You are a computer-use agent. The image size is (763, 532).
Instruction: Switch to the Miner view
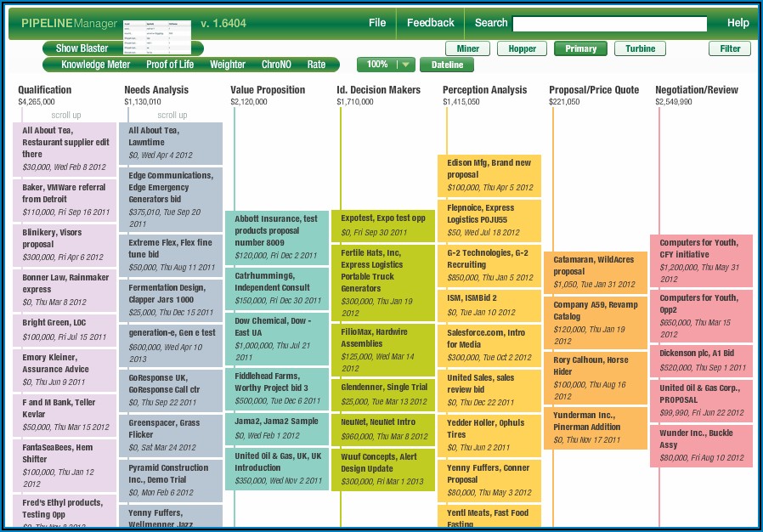click(467, 48)
